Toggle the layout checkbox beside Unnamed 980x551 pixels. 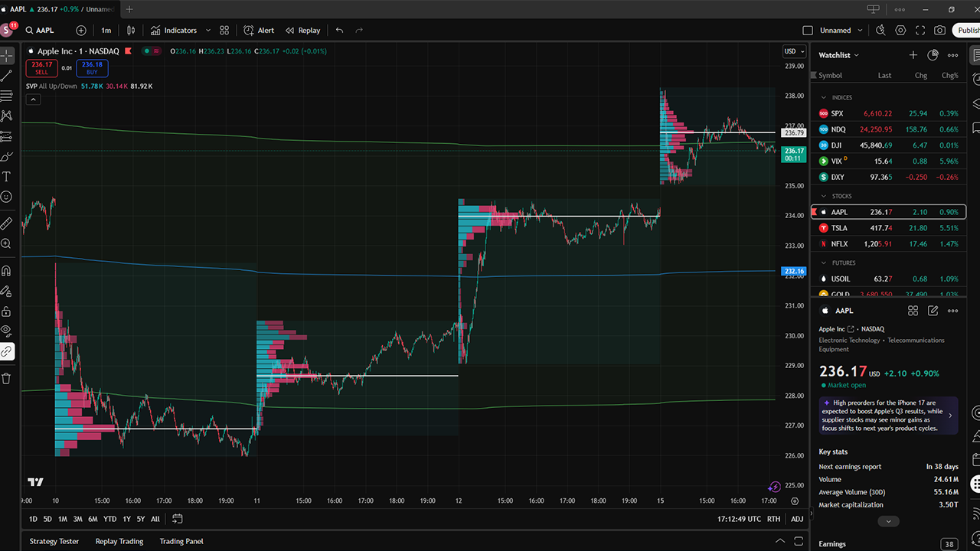pos(808,31)
